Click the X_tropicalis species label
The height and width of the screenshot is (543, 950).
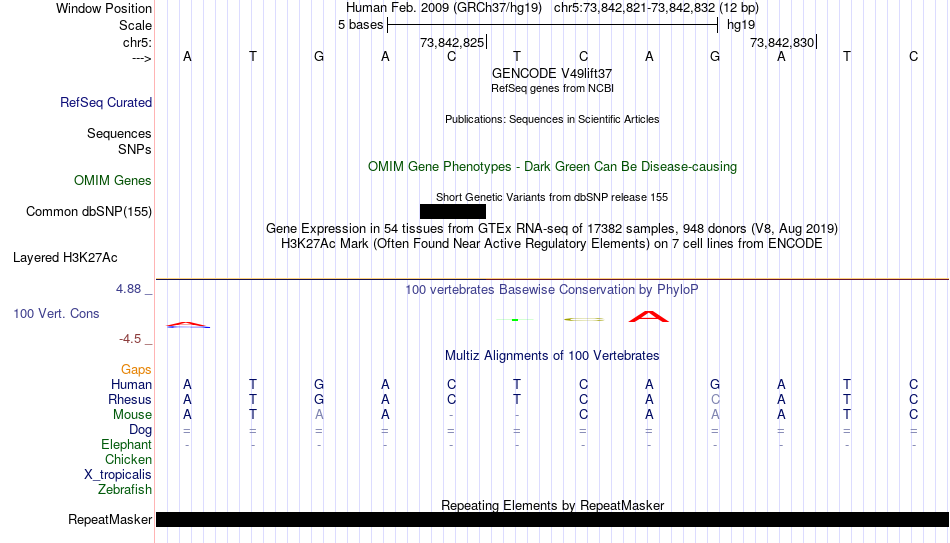point(118,475)
